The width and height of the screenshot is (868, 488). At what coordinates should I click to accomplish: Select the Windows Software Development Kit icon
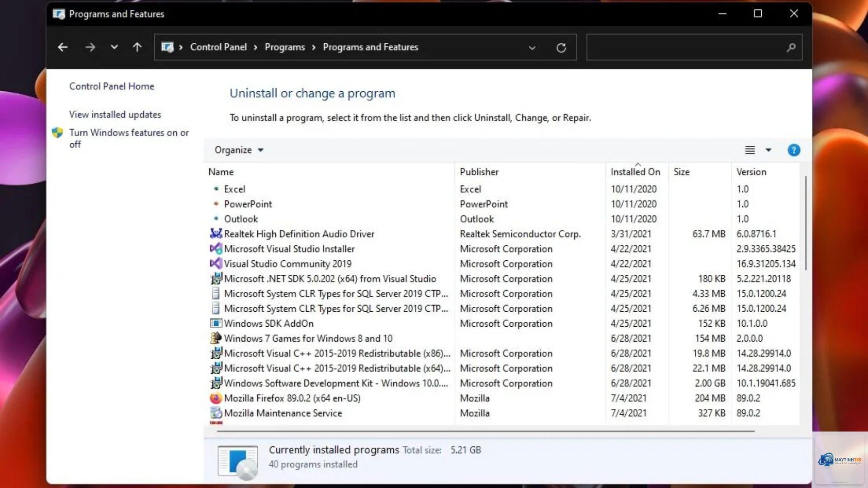tap(216, 383)
